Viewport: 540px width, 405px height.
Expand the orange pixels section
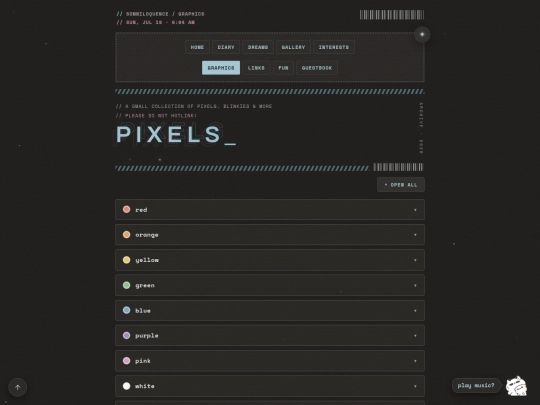(270, 235)
